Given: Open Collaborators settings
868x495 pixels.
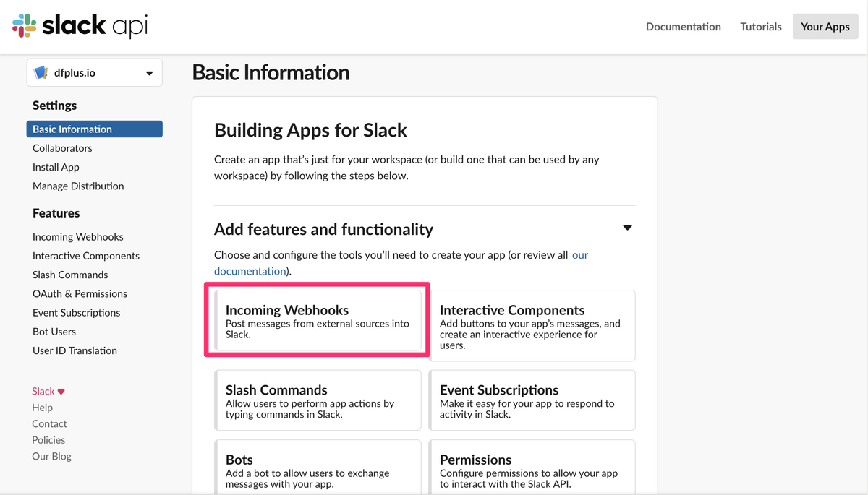Looking at the screenshot, I should click(x=62, y=148).
